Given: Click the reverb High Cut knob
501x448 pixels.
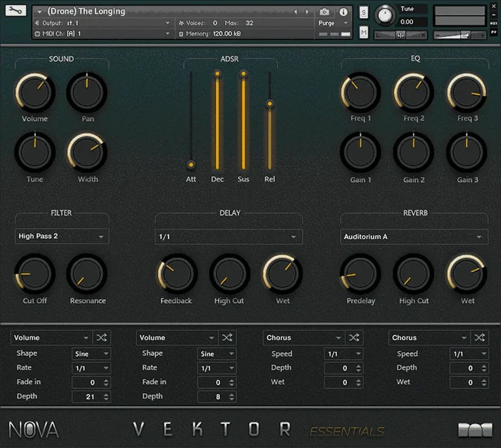Looking at the screenshot, I should click(x=413, y=273).
